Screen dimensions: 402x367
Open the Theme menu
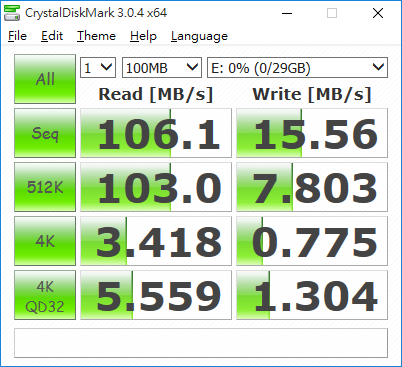(x=96, y=36)
